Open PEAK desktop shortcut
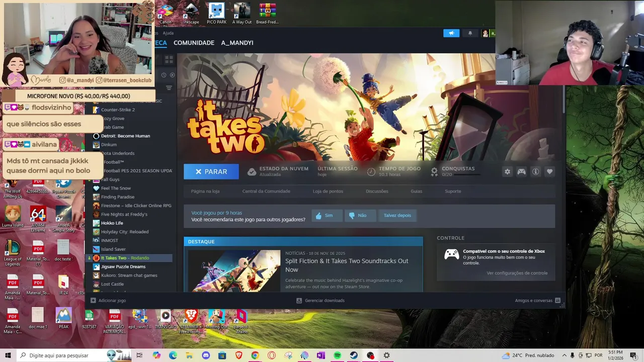 coord(63,319)
